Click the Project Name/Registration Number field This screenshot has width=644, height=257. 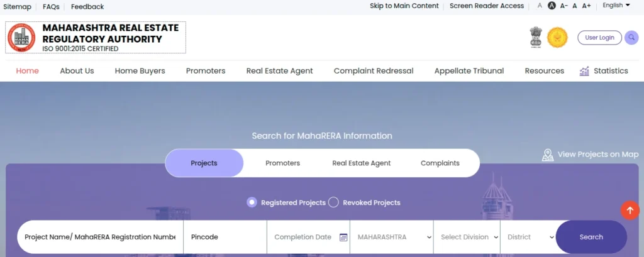pyautogui.click(x=100, y=237)
